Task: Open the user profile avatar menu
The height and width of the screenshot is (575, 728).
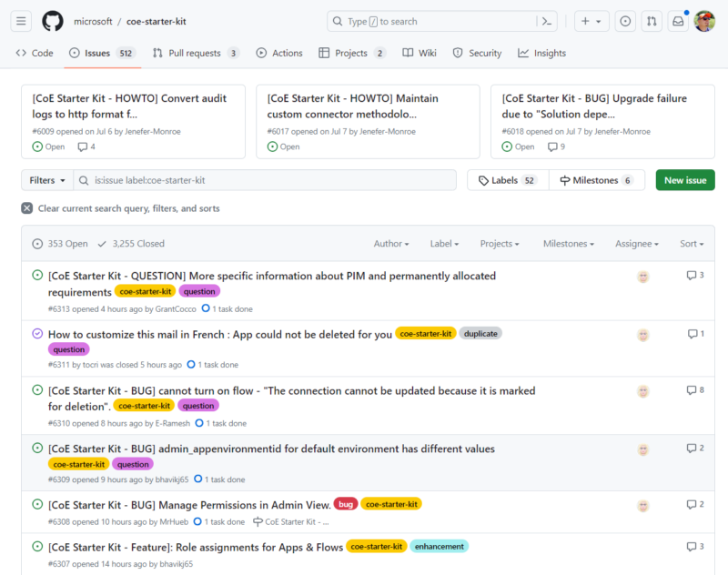Action: (704, 21)
